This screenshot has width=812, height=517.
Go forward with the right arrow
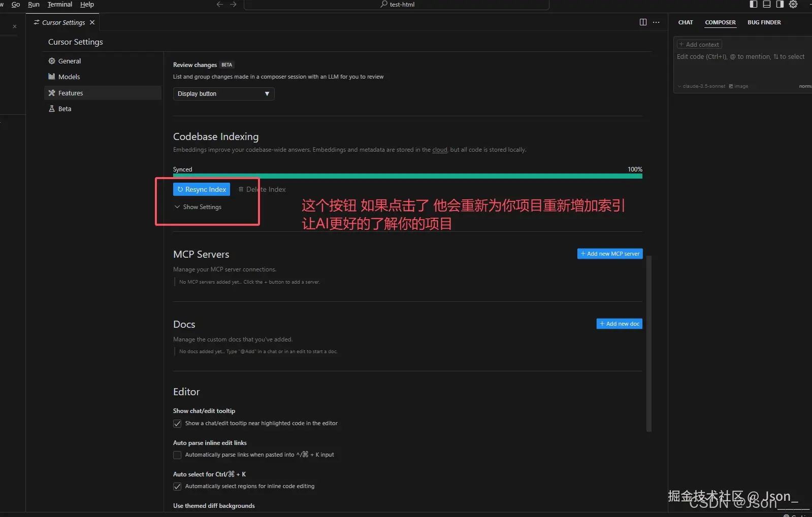pyautogui.click(x=233, y=4)
